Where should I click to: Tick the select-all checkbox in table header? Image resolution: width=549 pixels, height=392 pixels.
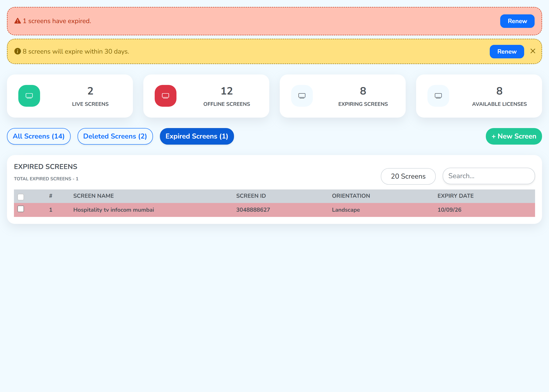[x=21, y=197]
